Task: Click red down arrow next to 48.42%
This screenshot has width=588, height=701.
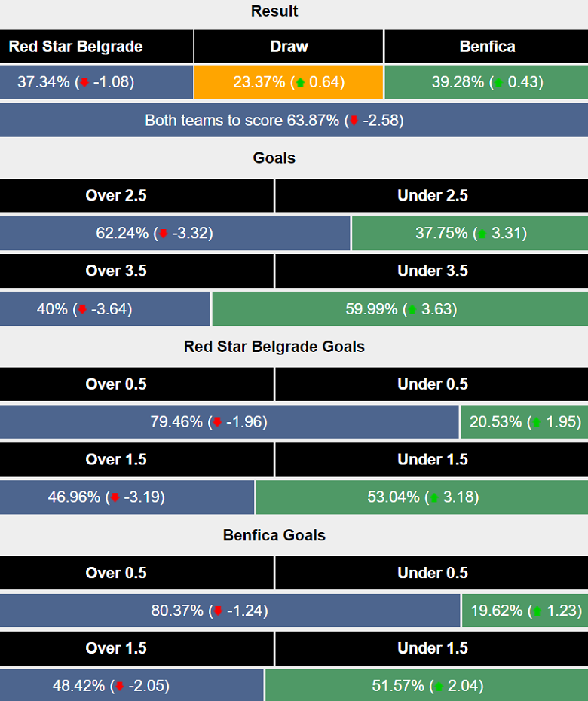Action: 118,686
